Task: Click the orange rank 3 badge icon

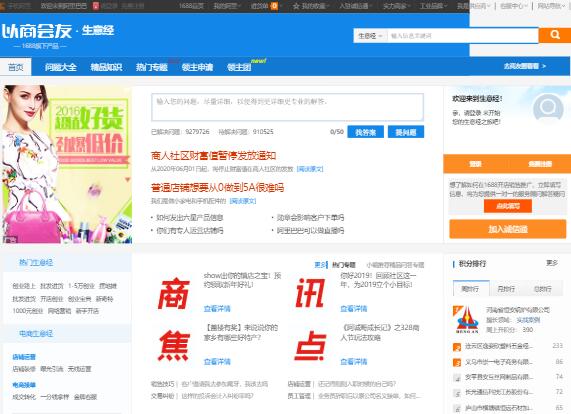Action: [457, 362]
